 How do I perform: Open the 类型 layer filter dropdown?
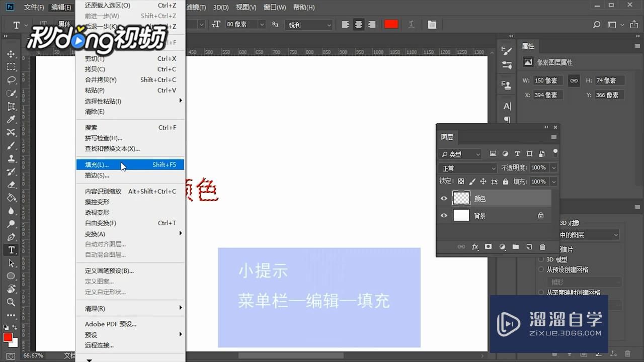click(460, 154)
